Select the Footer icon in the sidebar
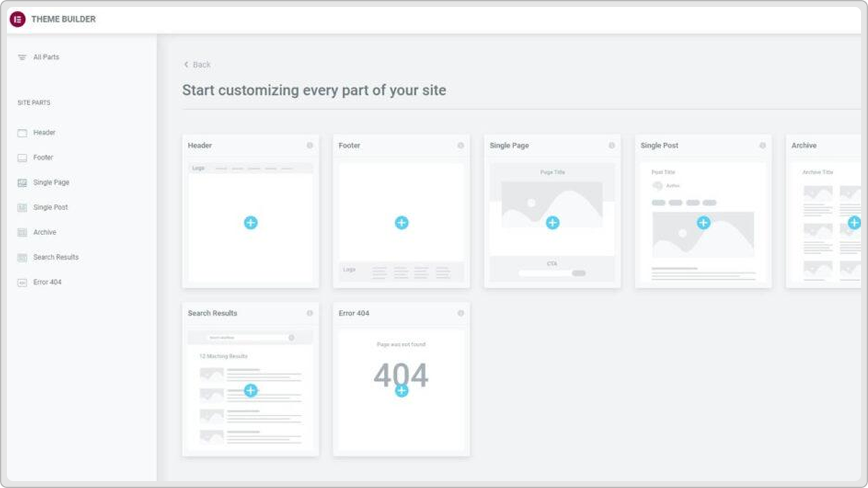The image size is (868, 488). pos(21,157)
